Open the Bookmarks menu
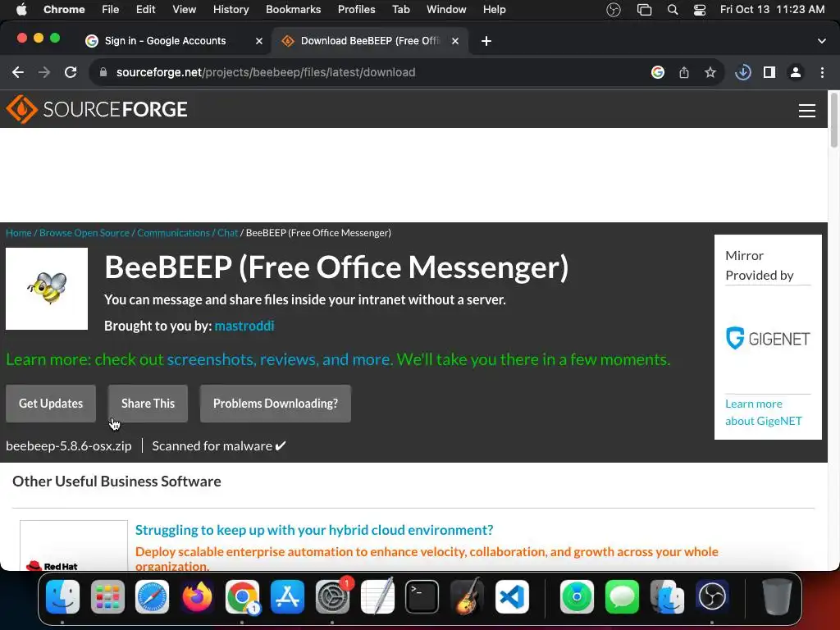 tap(294, 9)
